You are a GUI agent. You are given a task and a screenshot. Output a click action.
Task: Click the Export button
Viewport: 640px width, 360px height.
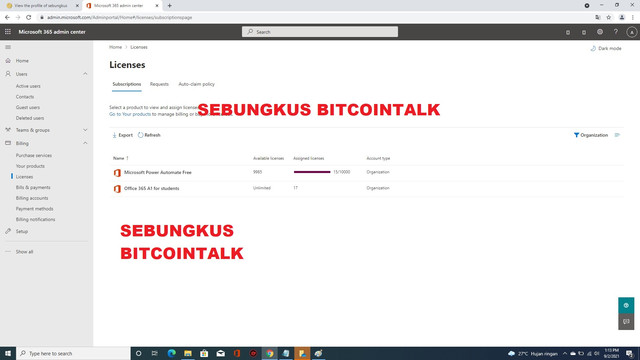(122, 135)
